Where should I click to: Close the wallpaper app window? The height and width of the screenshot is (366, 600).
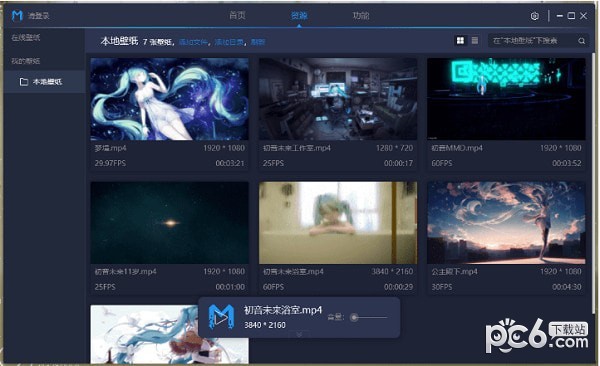(x=584, y=16)
